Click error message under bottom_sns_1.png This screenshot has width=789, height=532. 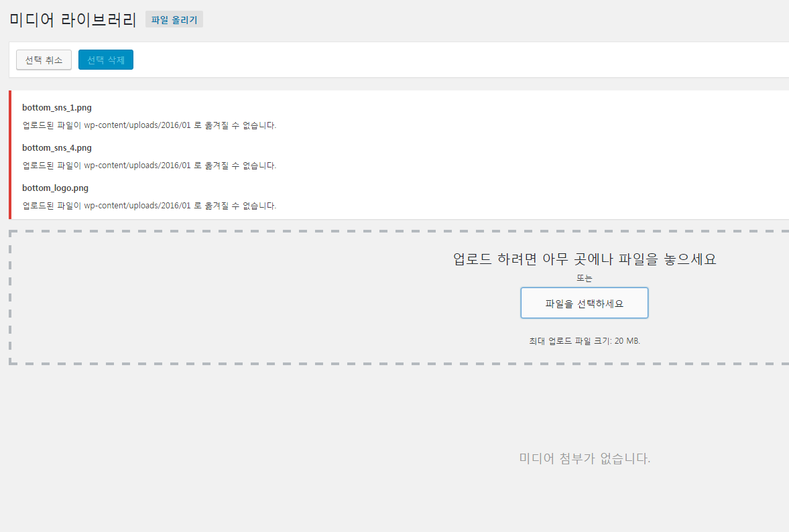pos(149,125)
